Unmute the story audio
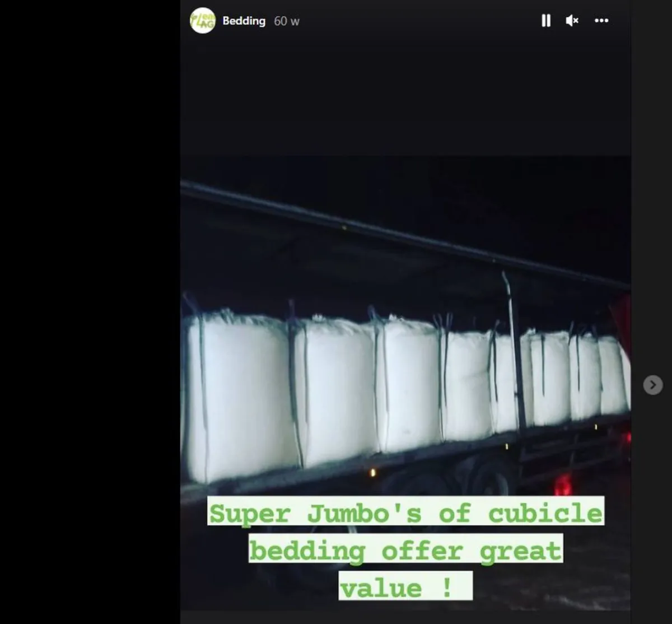The image size is (672, 624). point(572,21)
